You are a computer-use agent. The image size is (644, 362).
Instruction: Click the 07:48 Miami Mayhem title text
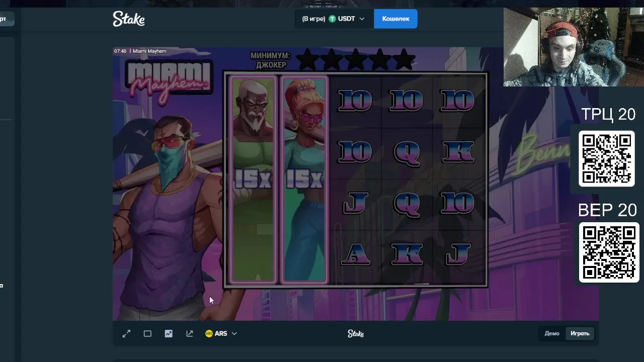[140, 51]
